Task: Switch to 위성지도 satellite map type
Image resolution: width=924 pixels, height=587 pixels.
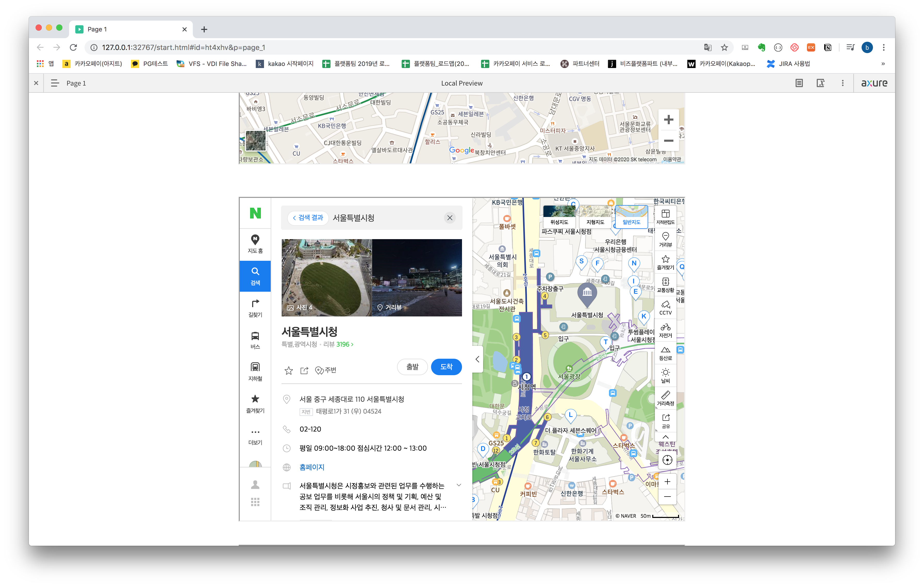Action: 559,216
